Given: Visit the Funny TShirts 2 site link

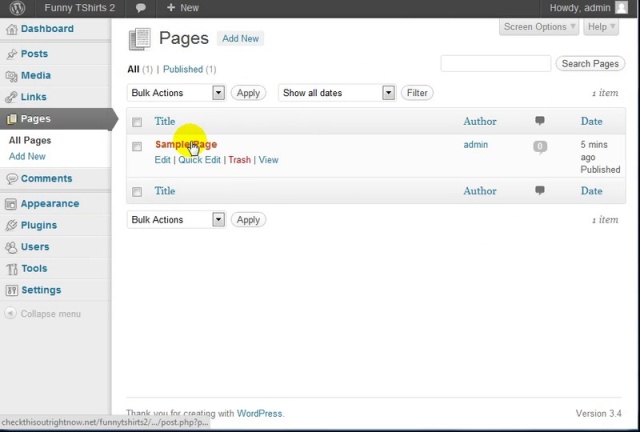Looking at the screenshot, I should (x=80, y=8).
